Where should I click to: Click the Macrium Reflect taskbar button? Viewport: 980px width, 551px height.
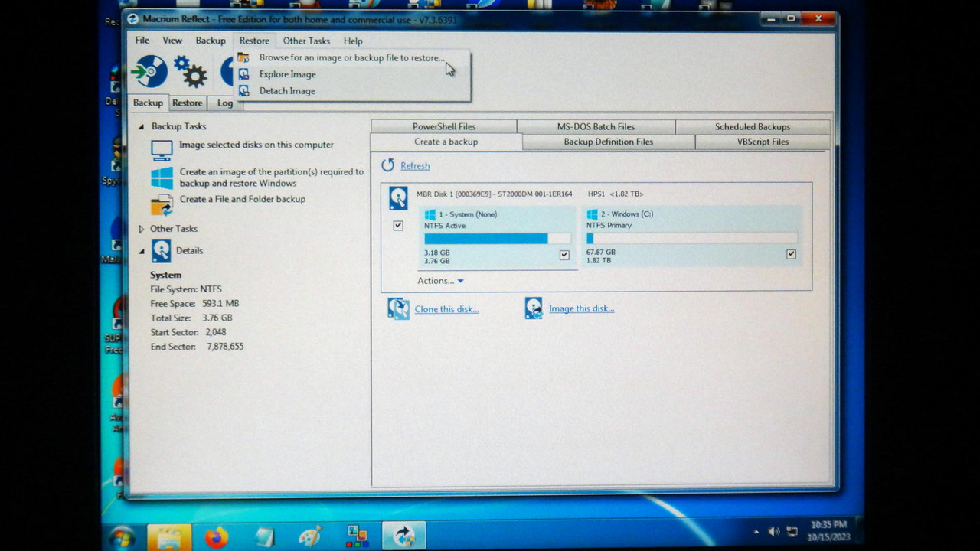pyautogui.click(x=403, y=536)
